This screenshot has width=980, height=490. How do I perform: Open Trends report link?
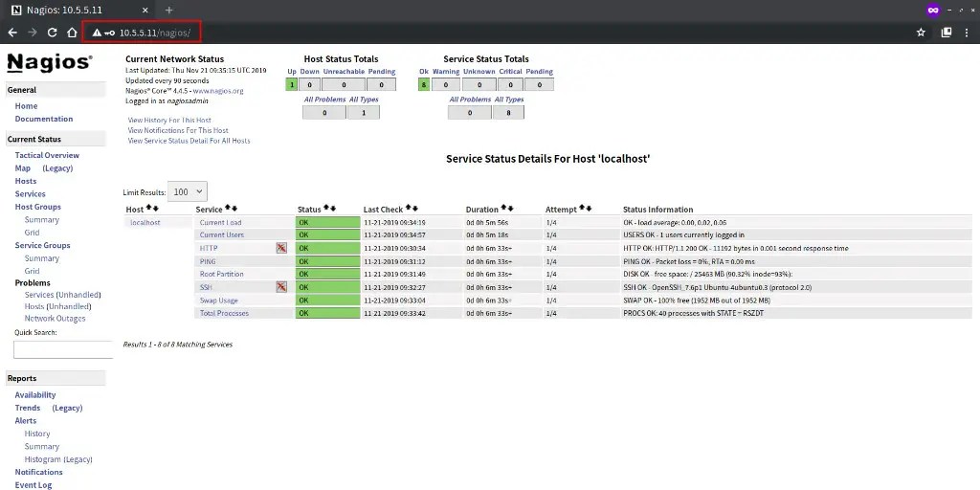click(28, 408)
